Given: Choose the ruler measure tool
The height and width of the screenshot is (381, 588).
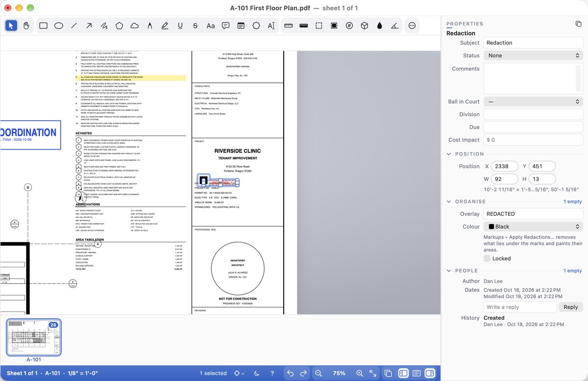Looking at the screenshot, I should (x=289, y=25).
